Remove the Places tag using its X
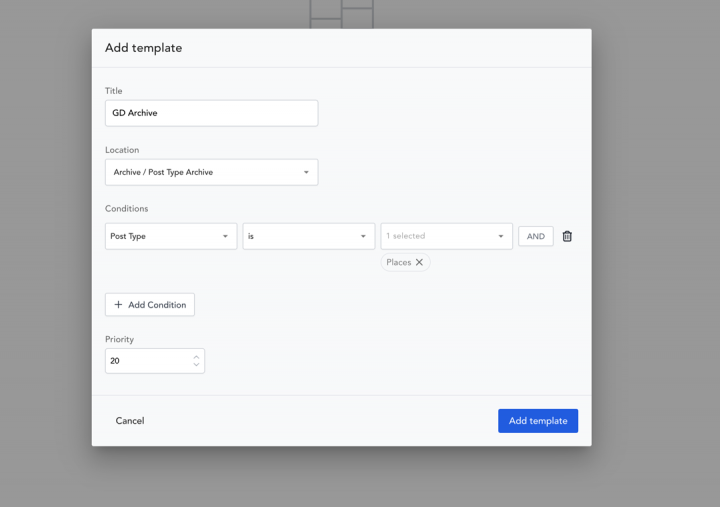 [x=419, y=262]
